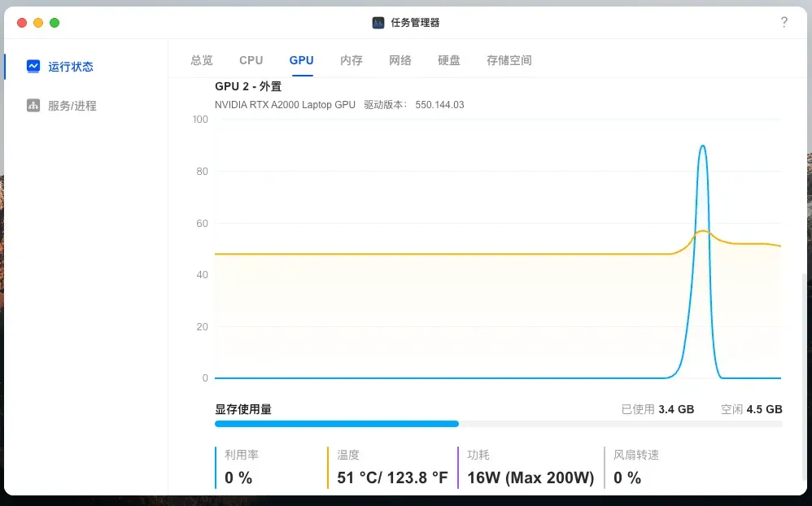Open the 网络 tab
The height and width of the screenshot is (506, 812).
pos(400,60)
